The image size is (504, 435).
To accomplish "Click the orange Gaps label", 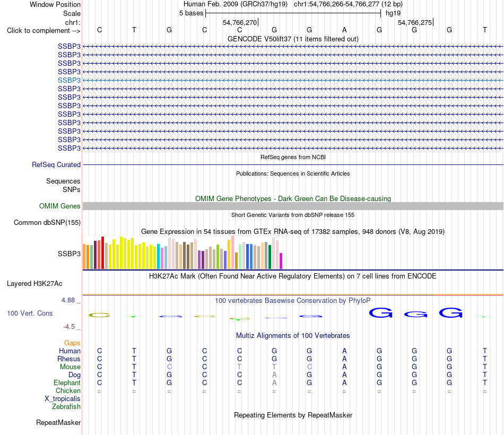I will pos(72,343).
